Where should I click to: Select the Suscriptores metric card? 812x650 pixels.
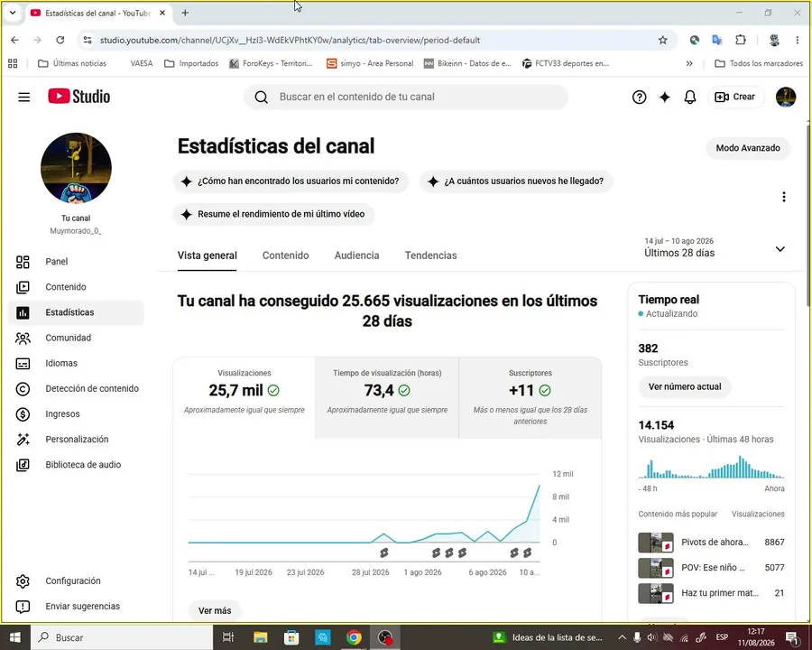pyautogui.click(x=531, y=397)
